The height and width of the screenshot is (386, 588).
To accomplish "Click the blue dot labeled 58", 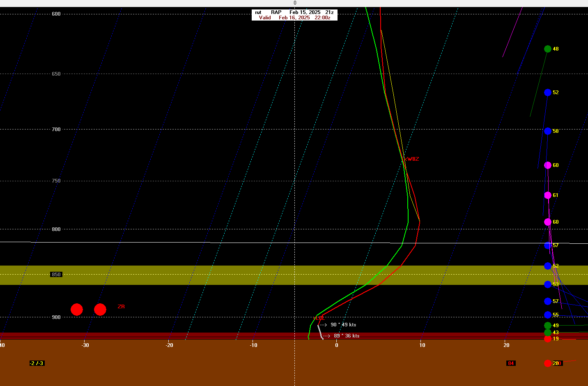I will tap(548, 131).
